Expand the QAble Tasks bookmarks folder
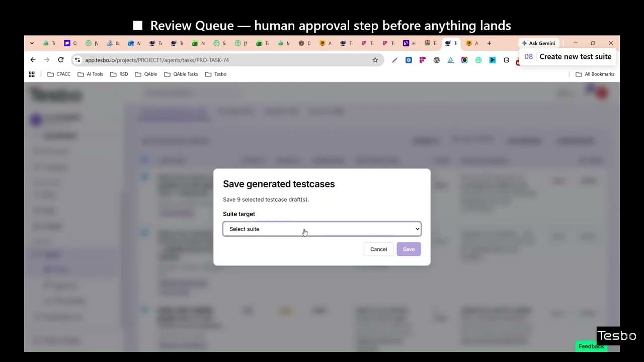The height and width of the screenshot is (362, 644). click(181, 74)
